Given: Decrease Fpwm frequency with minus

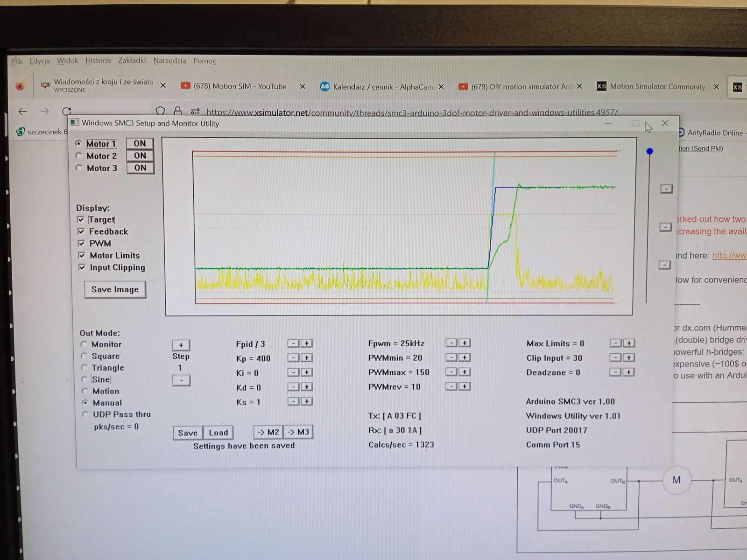Looking at the screenshot, I should 451,343.
